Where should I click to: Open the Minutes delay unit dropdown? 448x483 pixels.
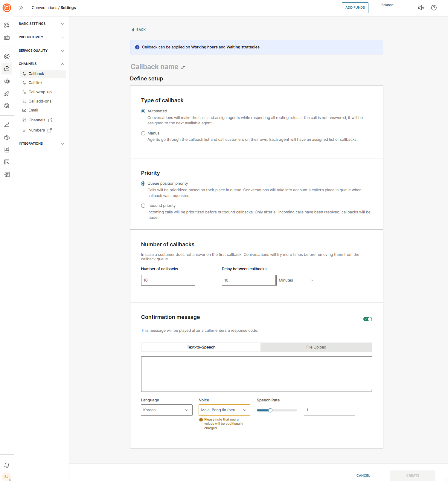pos(296,280)
